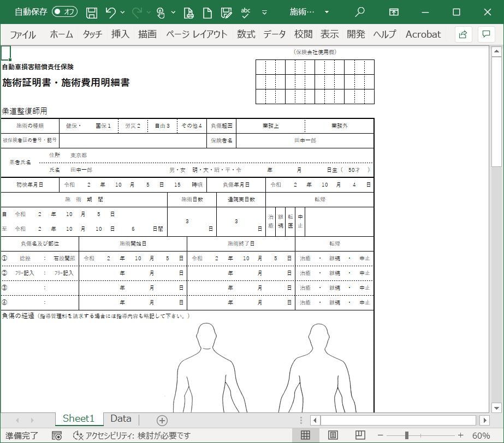Open the 描画 tab
This screenshot has width=504, height=443.
coord(147,34)
